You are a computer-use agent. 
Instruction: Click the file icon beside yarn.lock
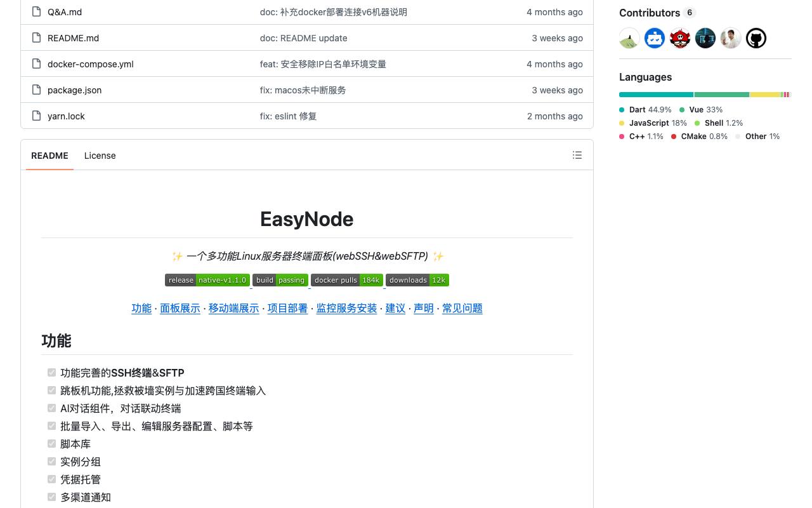(x=36, y=116)
